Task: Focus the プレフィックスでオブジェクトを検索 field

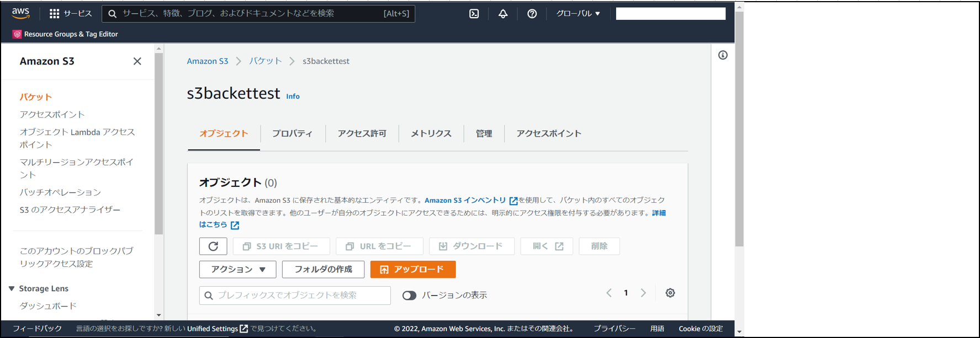Action: [295, 296]
